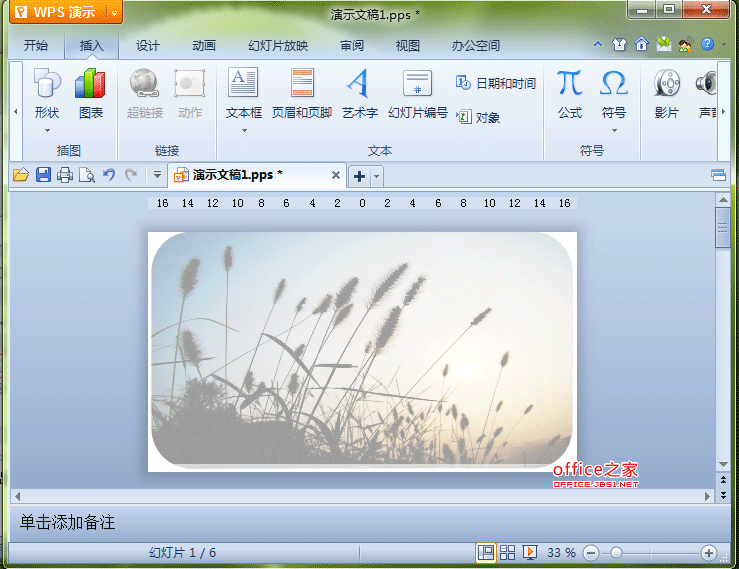Screen dimensions: 739x569
Task: Insert 艺术字 word art
Action: click(x=360, y=93)
